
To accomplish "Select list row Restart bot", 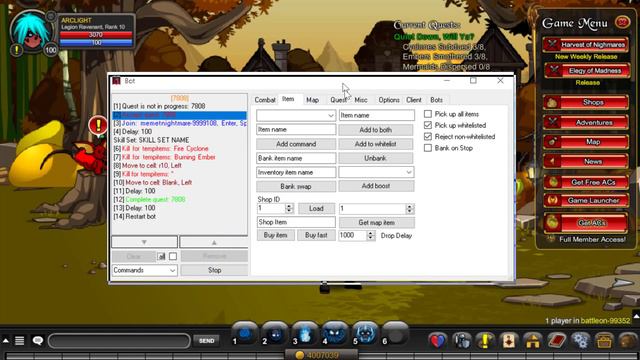I will click(x=180, y=216).
